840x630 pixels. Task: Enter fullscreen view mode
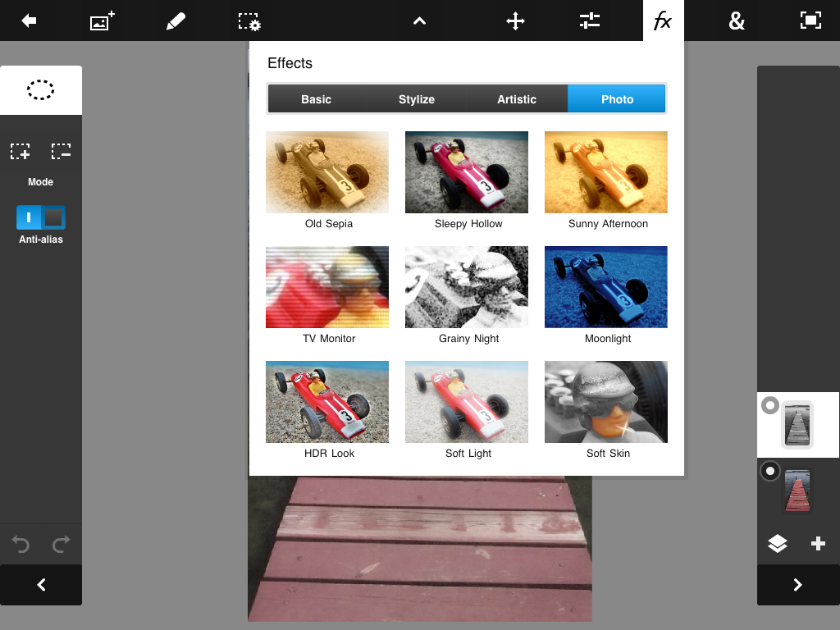810,21
